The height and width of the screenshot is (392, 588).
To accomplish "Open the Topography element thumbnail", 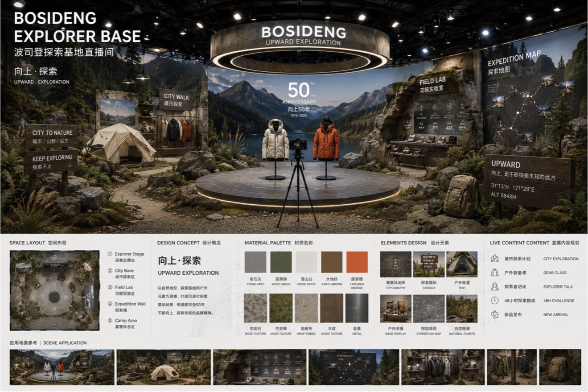I will pos(396,264).
